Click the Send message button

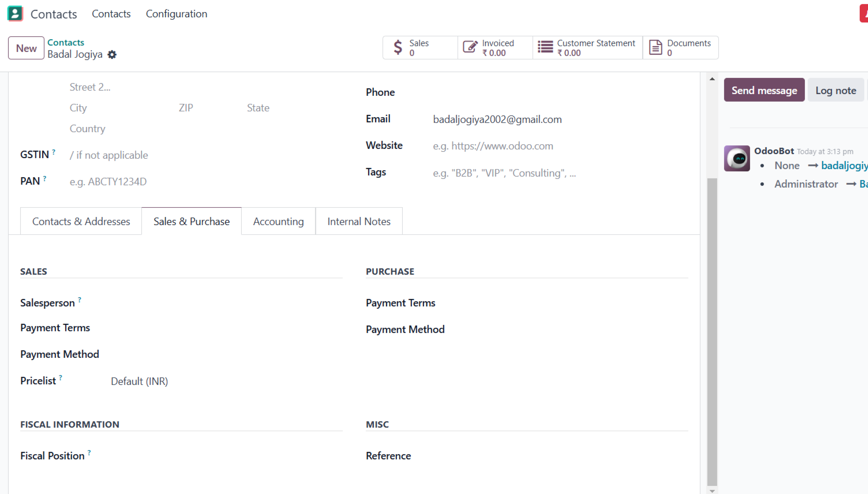(764, 90)
